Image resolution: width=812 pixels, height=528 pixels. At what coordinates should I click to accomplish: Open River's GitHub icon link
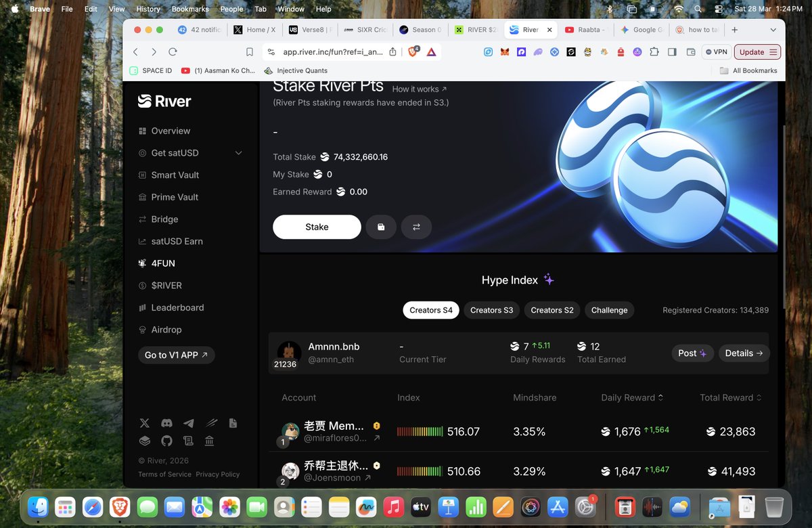click(x=166, y=441)
